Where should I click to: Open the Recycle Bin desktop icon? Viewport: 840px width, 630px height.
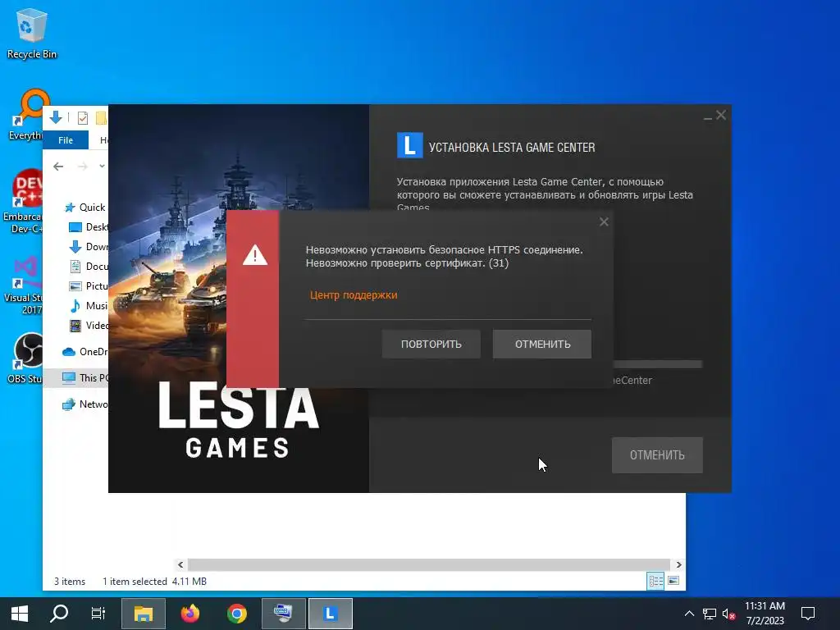(x=32, y=34)
